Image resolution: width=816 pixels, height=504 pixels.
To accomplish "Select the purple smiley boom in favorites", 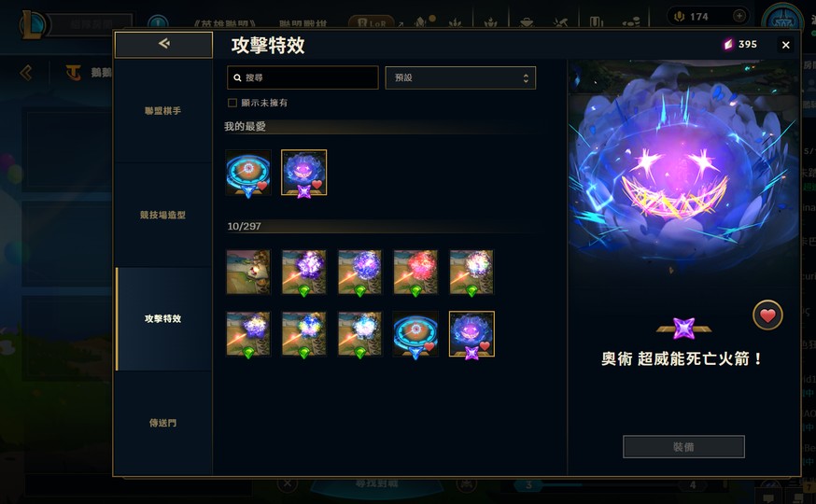I will tap(304, 173).
